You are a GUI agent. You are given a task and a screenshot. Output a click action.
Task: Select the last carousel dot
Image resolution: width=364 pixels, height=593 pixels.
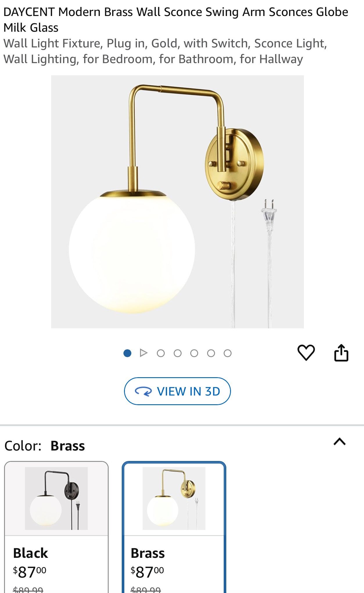coord(228,353)
